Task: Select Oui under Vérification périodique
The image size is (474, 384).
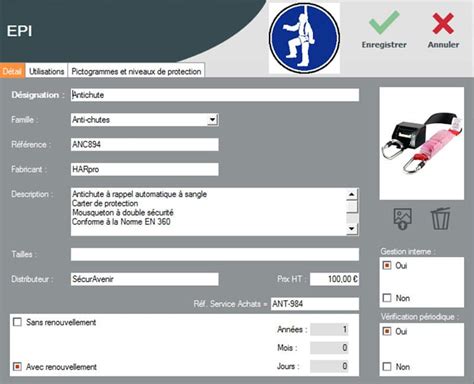Action: [387, 331]
